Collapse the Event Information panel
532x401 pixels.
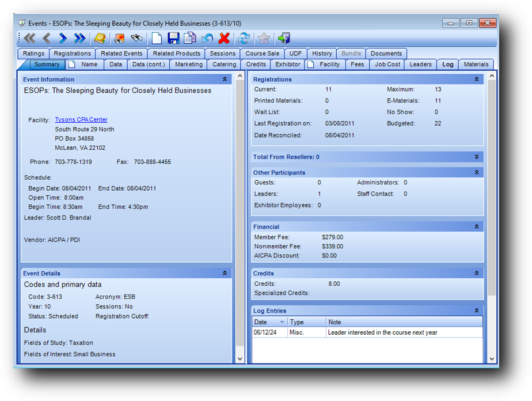(x=225, y=80)
